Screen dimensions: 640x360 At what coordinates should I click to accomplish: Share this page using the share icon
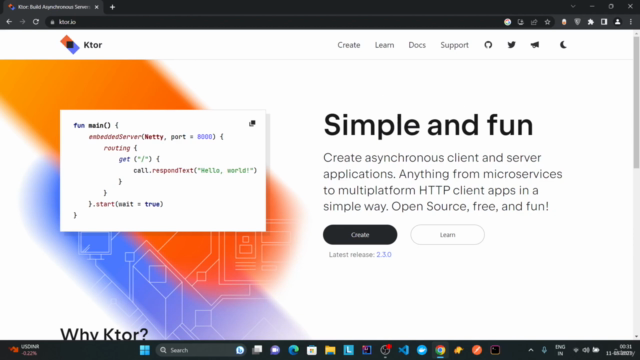(534, 22)
